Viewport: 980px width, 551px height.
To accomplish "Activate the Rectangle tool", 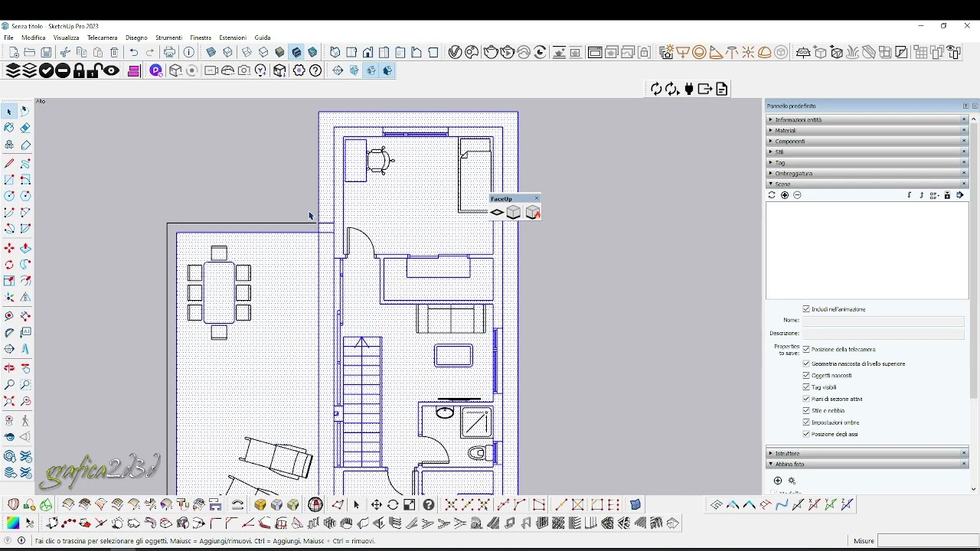I will point(9,180).
